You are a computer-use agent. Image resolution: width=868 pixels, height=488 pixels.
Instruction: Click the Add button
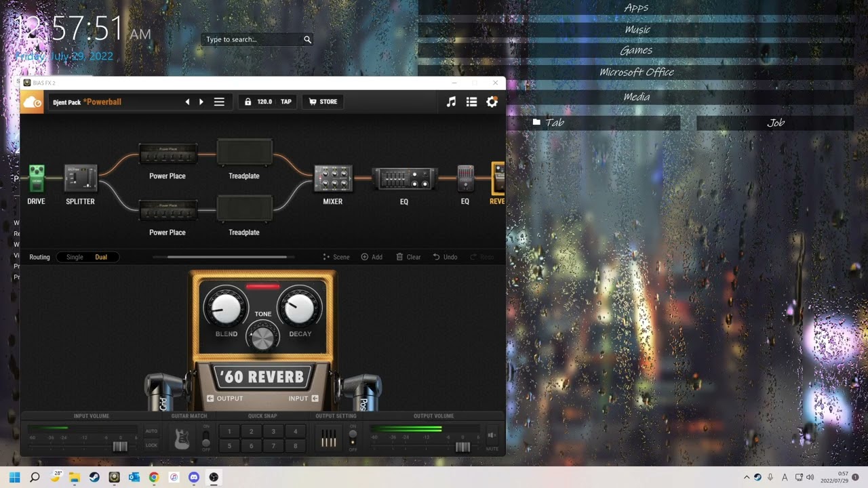(x=372, y=257)
